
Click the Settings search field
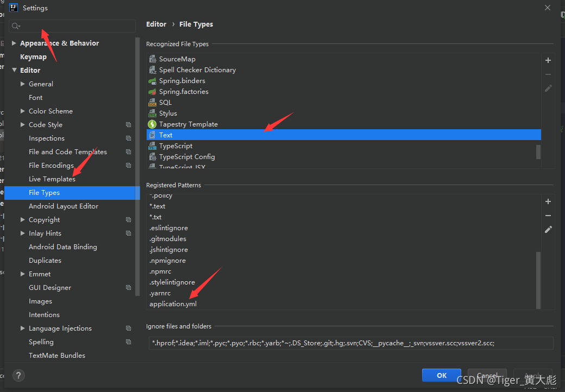[x=72, y=26]
